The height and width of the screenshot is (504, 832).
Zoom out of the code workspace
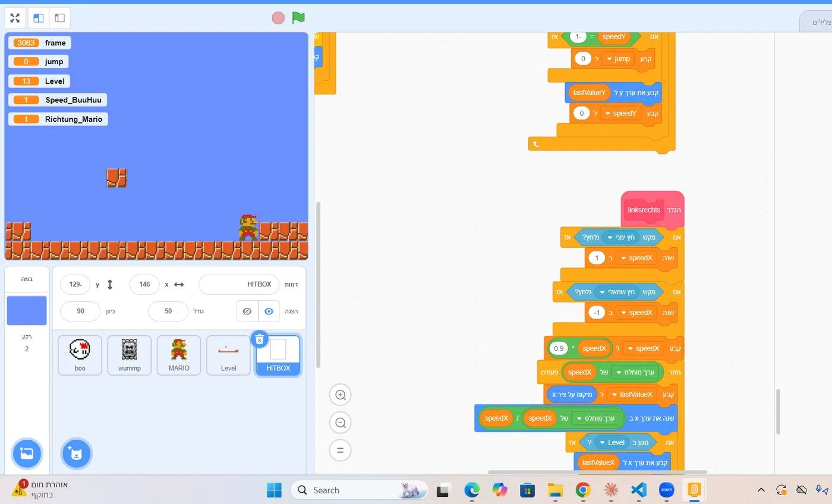coord(341,423)
